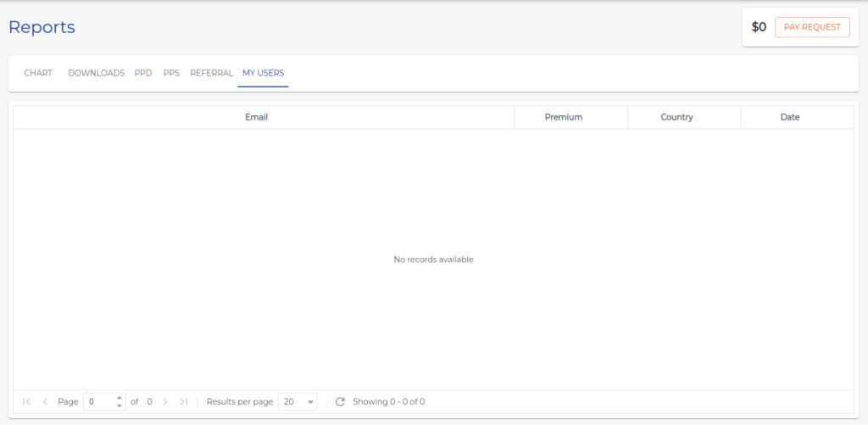This screenshot has height=425, width=868.
Task: Click the Country column header
Action: [x=676, y=117]
